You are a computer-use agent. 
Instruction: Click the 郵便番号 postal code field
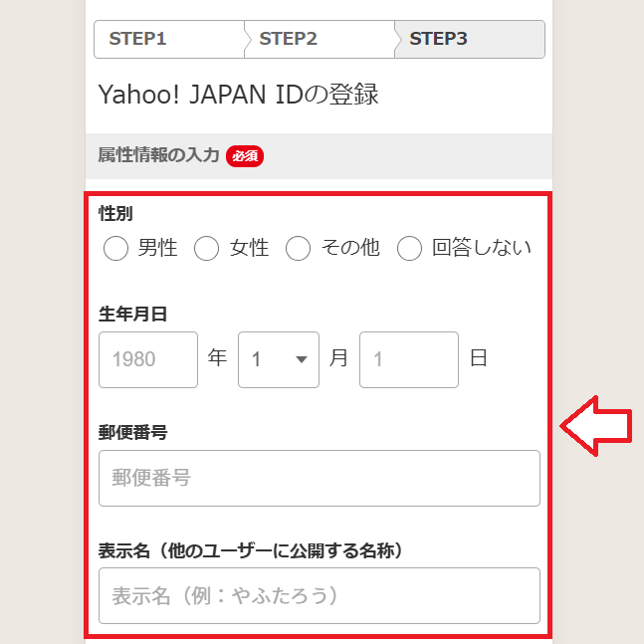(x=320, y=478)
